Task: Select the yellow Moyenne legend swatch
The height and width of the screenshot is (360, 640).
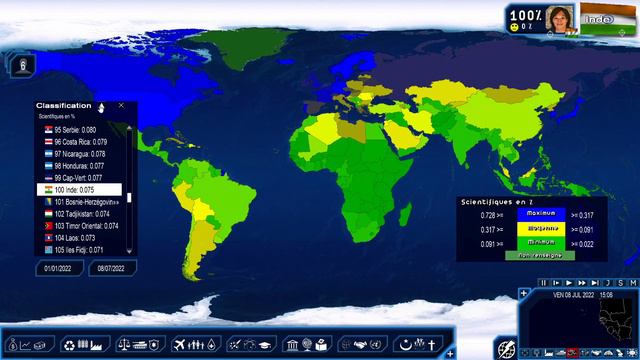Action: [541, 229]
